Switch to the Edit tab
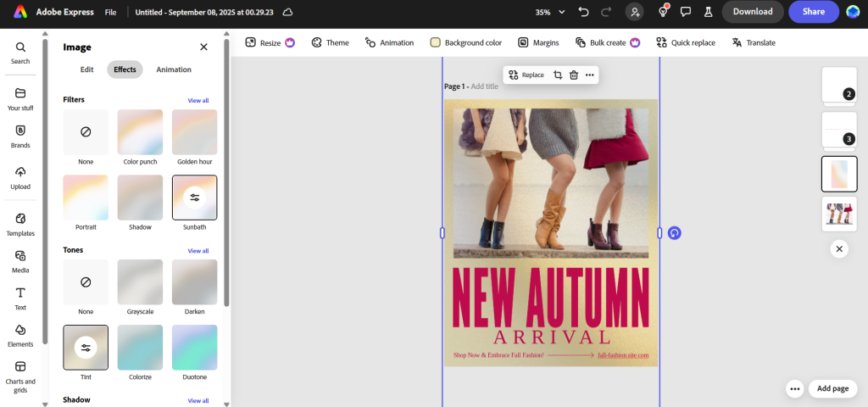This screenshot has width=868, height=407. (x=87, y=70)
